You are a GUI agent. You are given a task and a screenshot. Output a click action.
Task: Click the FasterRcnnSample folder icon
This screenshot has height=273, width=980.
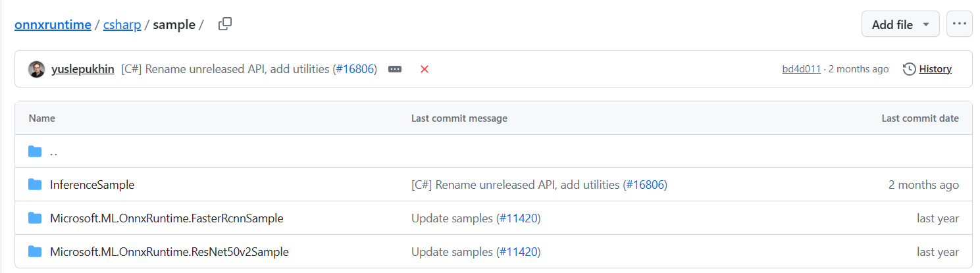click(35, 218)
